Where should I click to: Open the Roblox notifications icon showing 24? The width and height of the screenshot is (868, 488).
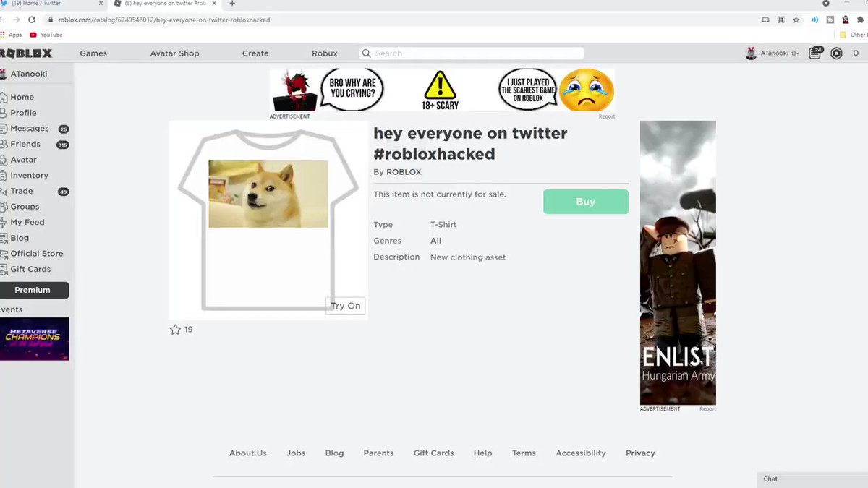[815, 53]
